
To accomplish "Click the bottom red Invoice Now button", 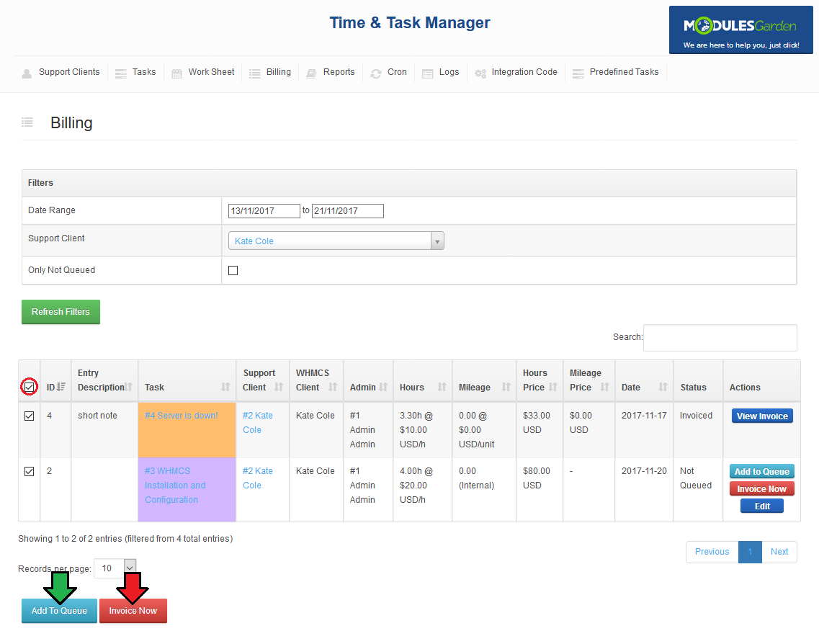I will 133,611.
